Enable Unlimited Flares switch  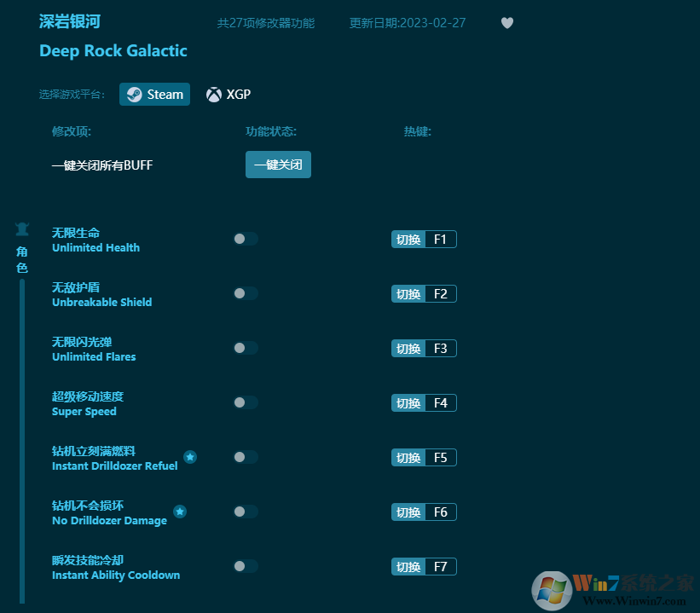tap(246, 348)
